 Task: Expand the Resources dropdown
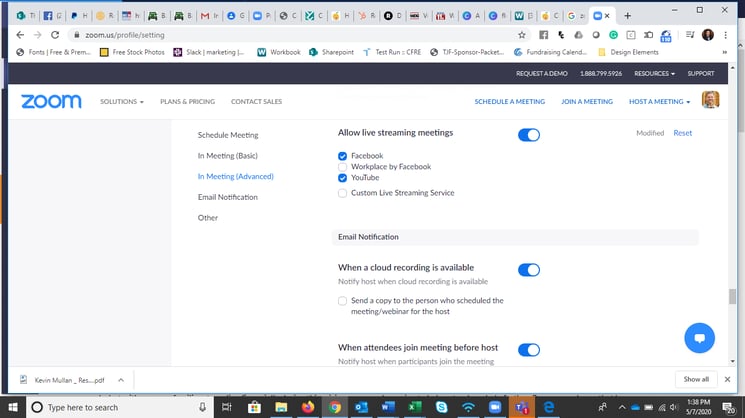654,73
